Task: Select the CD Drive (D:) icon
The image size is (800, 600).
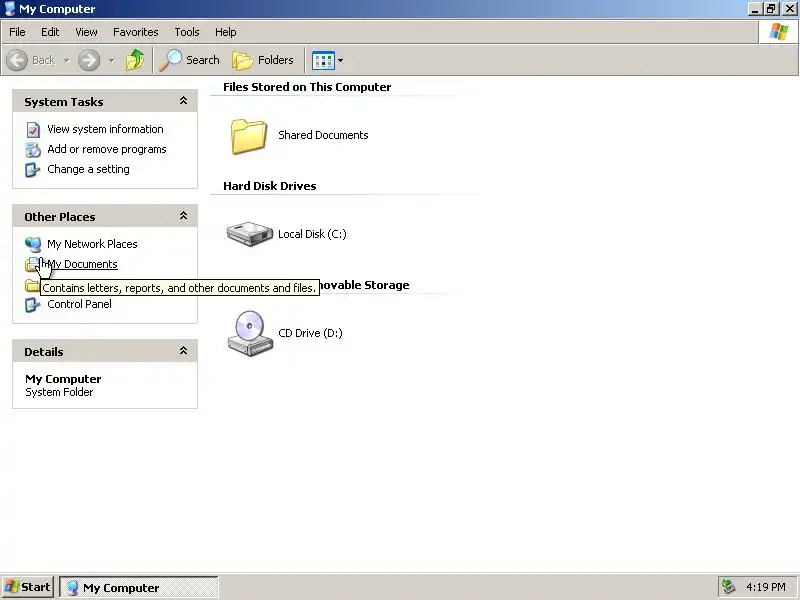Action: pos(249,333)
